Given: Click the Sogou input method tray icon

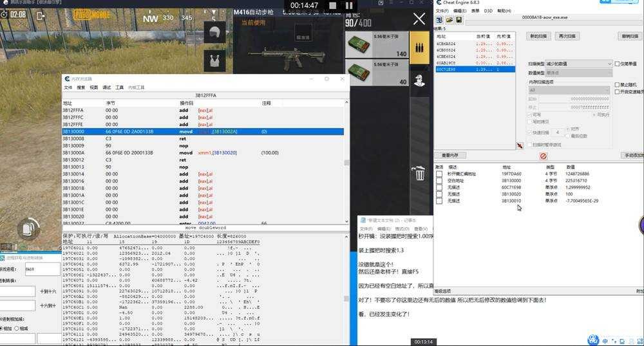Looking at the screenshot, I should pyautogui.click(x=592, y=340).
